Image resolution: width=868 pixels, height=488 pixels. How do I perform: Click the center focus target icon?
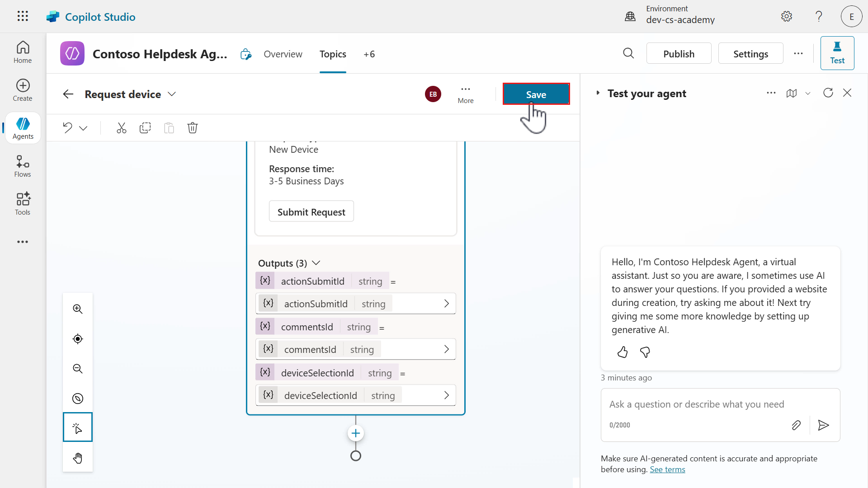[78, 339]
